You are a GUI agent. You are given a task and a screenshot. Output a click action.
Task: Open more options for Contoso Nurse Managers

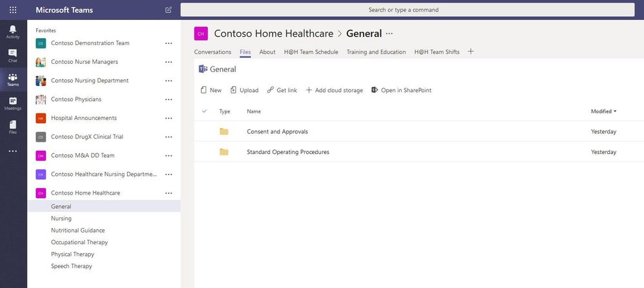[168, 62]
